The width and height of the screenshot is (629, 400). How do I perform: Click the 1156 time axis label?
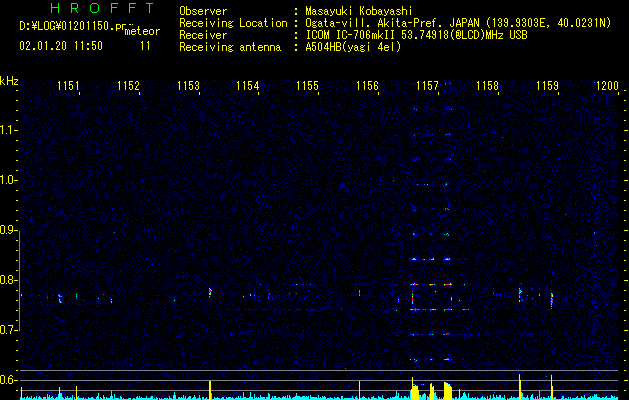[367, 86]
